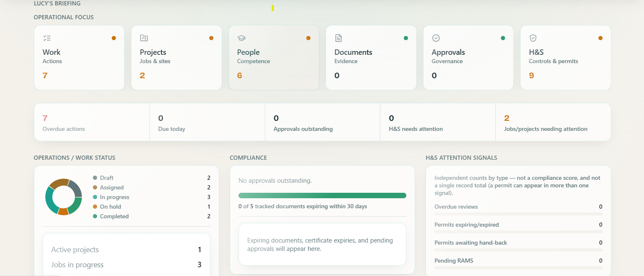Viewport: 644px width, 276px height.
Task: Click the On hold legend orange dot
Action: 95,207
